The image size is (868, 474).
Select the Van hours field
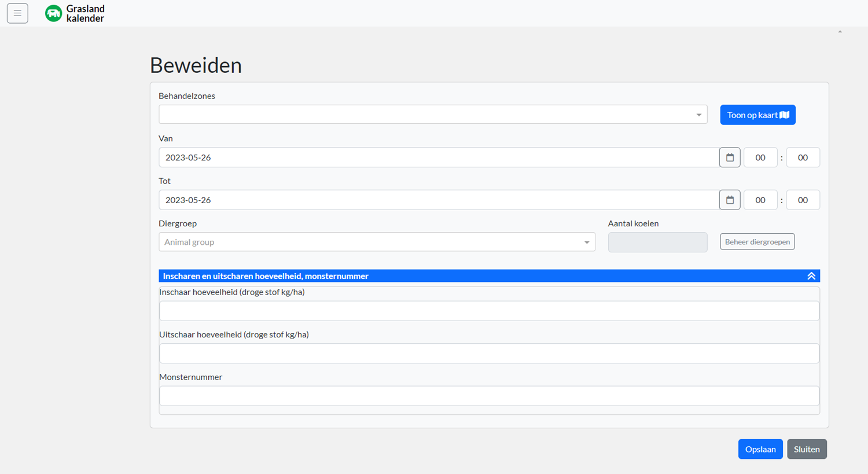[x=760, y=157]
